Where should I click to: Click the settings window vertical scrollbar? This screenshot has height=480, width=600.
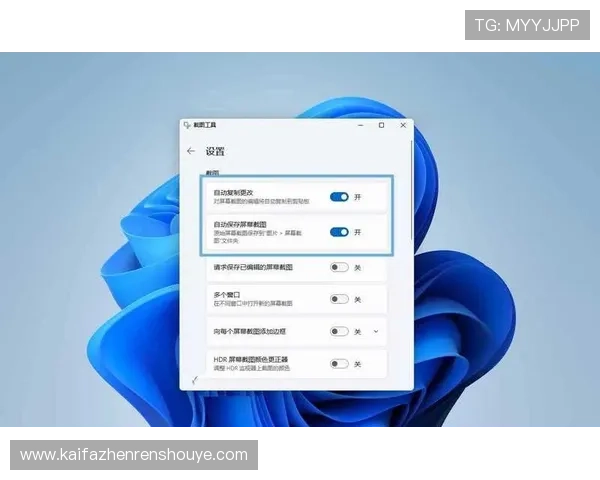coord(411,190)
